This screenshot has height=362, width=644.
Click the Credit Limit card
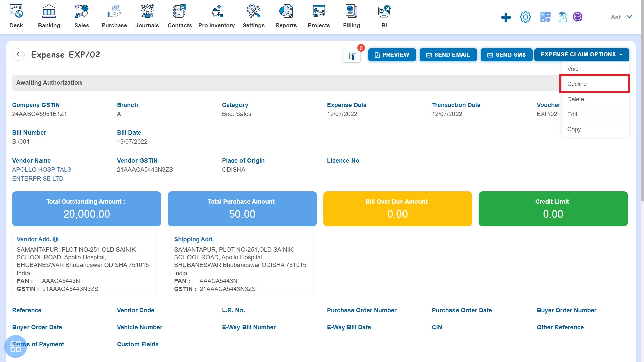tap(553, 209)
